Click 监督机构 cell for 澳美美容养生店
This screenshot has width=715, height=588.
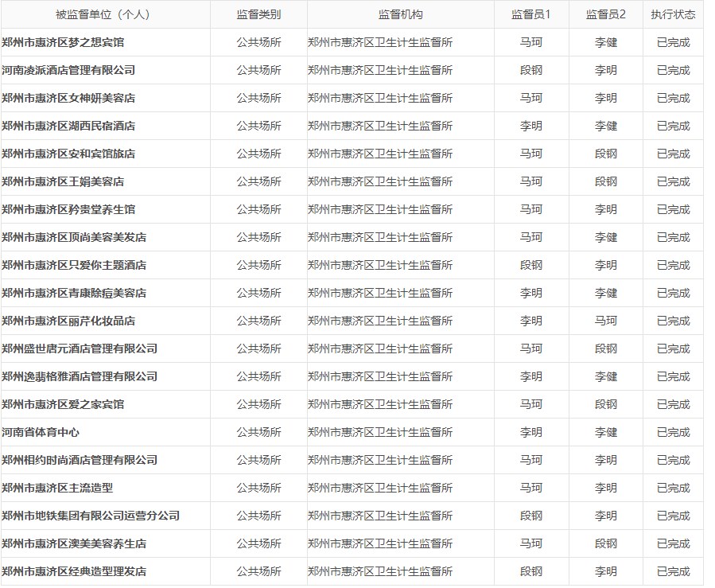tap(380, 543)
